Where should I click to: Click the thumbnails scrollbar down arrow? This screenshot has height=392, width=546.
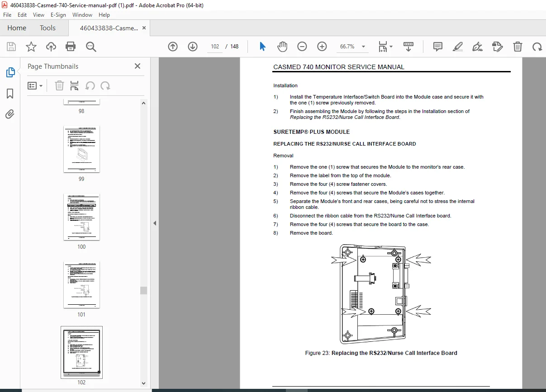tap(144, 383)
